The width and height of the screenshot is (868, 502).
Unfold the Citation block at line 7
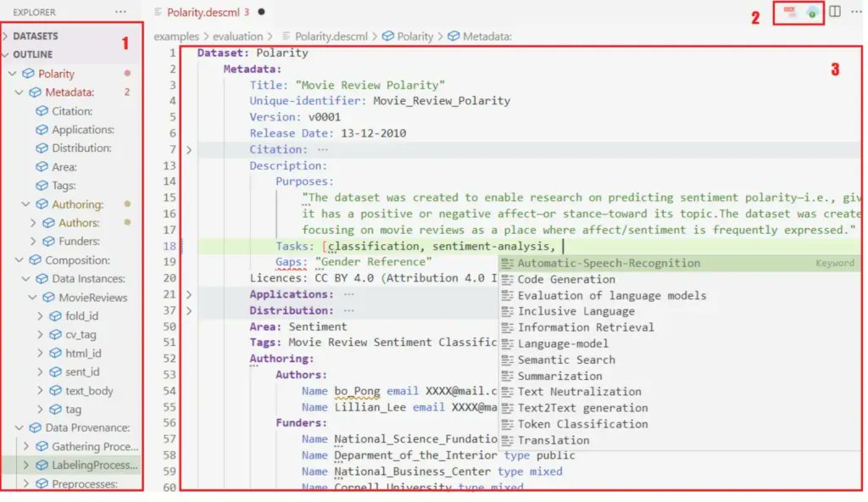[x=189, y=149]
